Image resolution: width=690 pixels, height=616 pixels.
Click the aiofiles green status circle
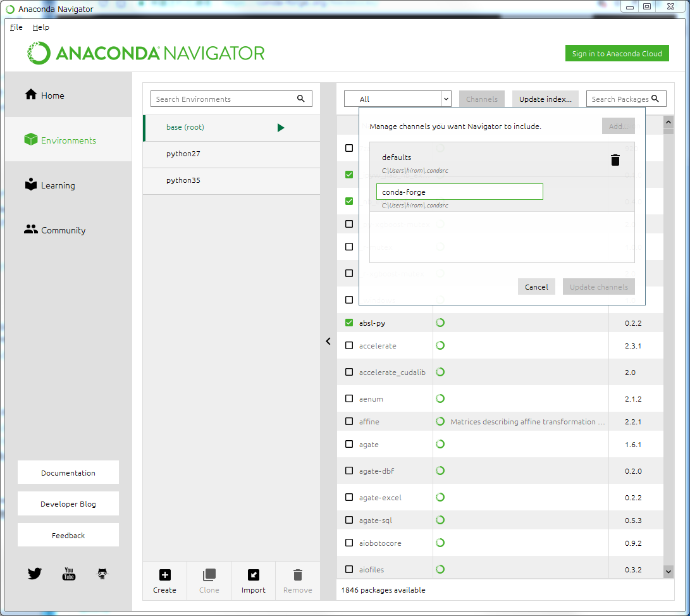click(440, 569)
